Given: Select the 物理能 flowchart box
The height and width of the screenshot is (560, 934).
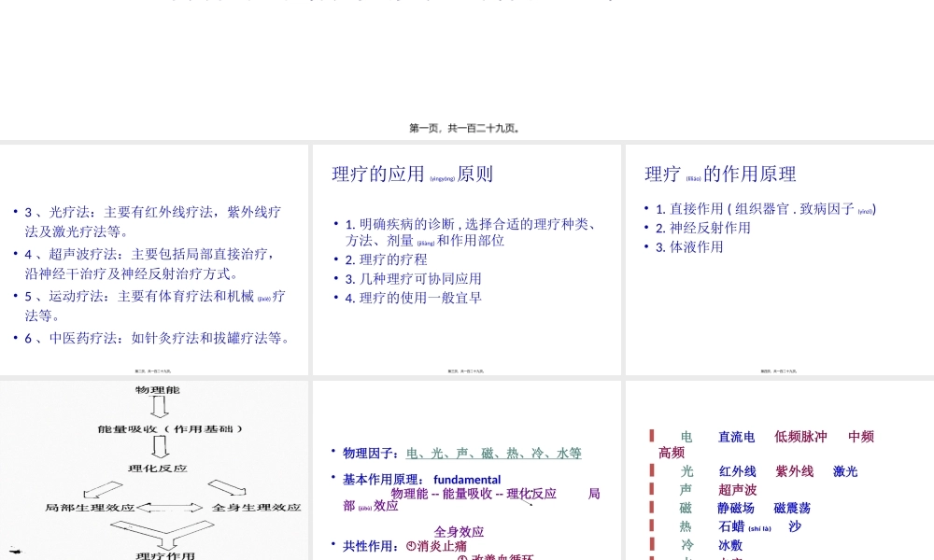Looking at the screenshot, I should [159, 391].
